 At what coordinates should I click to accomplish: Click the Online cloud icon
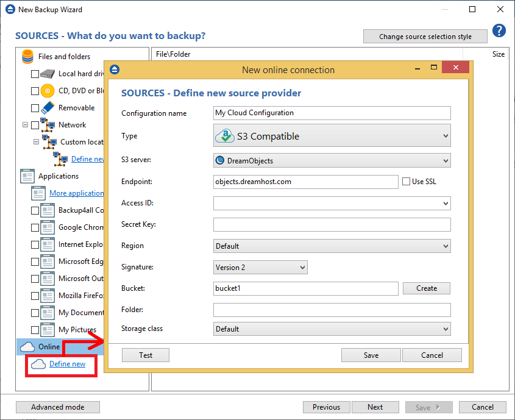[x=27, y=347]
